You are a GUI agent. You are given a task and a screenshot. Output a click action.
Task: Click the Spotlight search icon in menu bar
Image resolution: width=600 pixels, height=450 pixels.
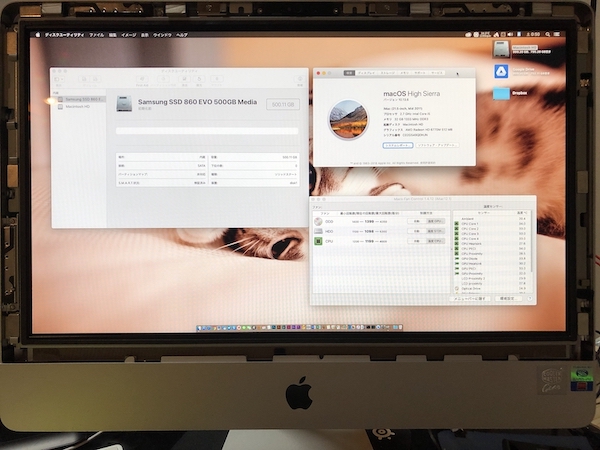(x=548, y=34)
